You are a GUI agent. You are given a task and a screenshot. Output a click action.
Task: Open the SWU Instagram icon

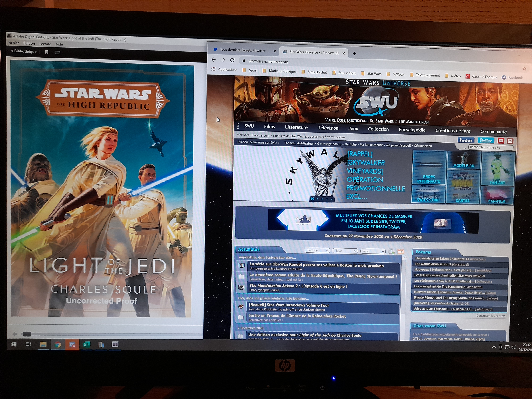(x=510, y=141)
